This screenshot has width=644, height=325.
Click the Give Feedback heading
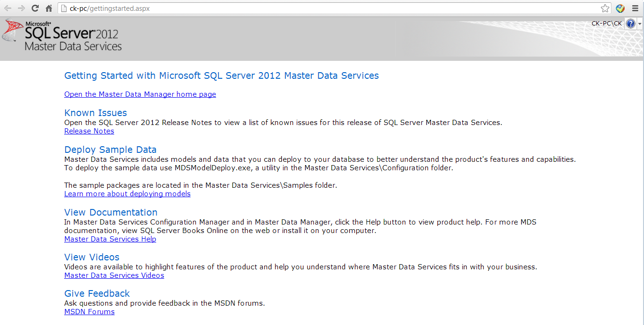point(97,293)
